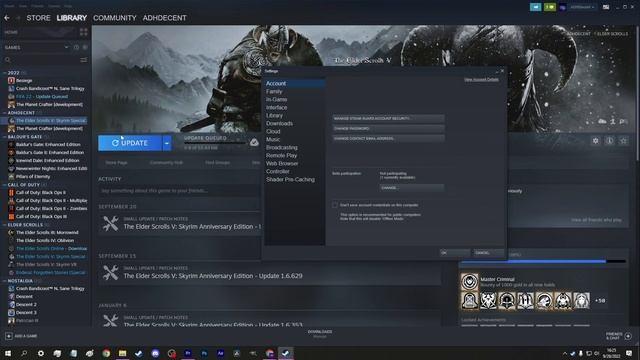
Task: Open Friends & Chat
Action: point(619,336)
